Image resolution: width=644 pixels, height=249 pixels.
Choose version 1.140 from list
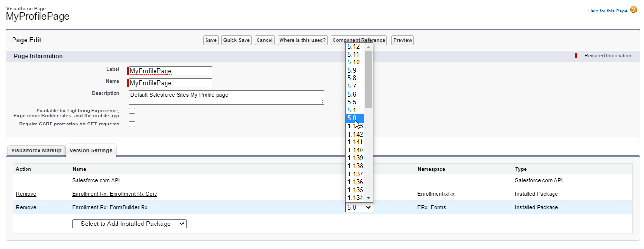pos(355,150)
